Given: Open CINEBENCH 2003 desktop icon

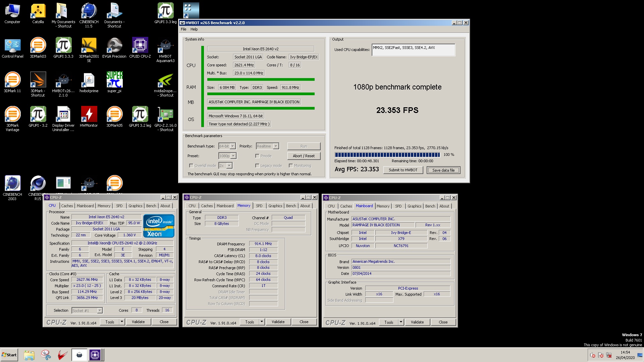Looking at the screenshot, I should pos(12,188).
